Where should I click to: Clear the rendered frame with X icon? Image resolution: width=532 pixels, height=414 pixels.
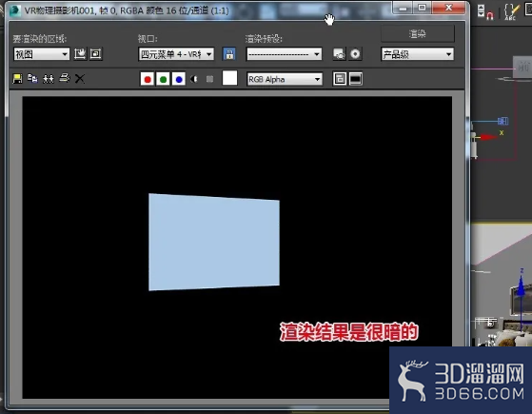pos(80,79)
